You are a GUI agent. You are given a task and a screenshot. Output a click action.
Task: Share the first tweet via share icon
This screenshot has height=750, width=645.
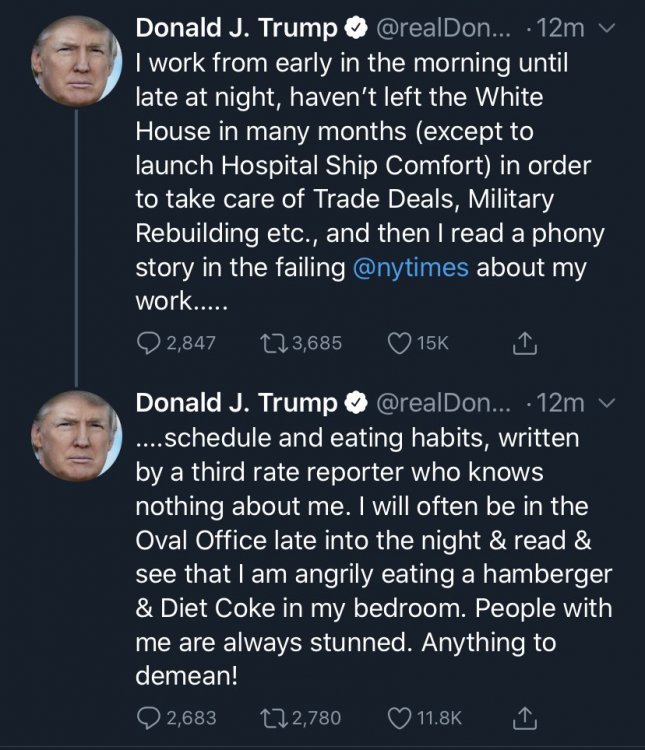525,343
